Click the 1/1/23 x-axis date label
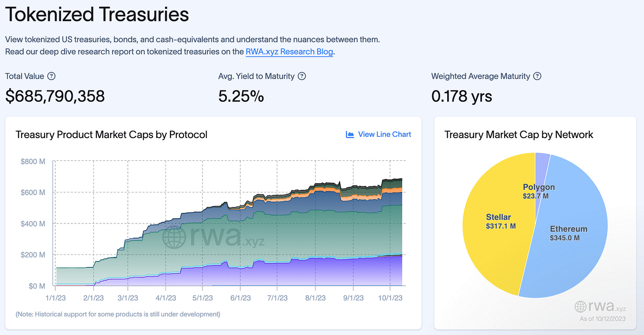The image size is (644, 335). [x=55, y=298]
